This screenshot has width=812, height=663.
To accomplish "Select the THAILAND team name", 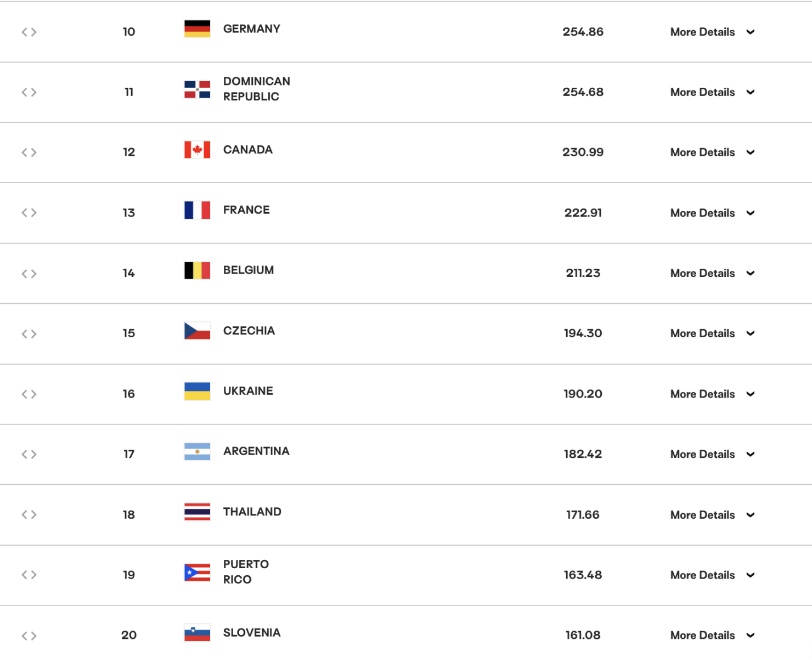I will point(252,512).
